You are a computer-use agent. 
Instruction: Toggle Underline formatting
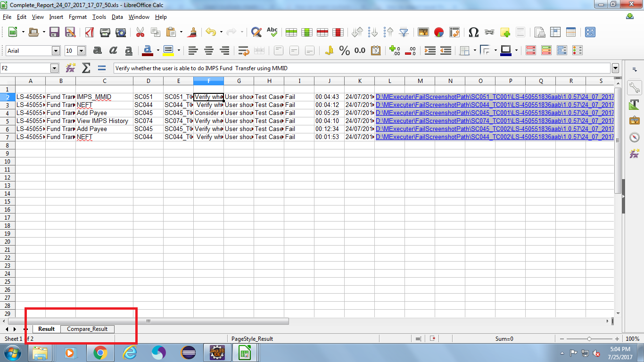click(x=129, y=50)
